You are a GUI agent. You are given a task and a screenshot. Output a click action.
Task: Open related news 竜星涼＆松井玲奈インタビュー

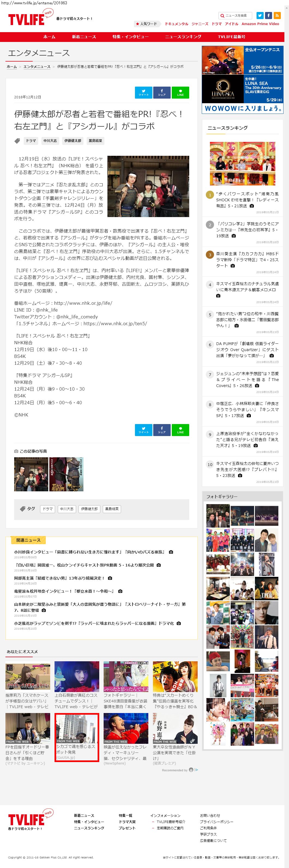64,591
